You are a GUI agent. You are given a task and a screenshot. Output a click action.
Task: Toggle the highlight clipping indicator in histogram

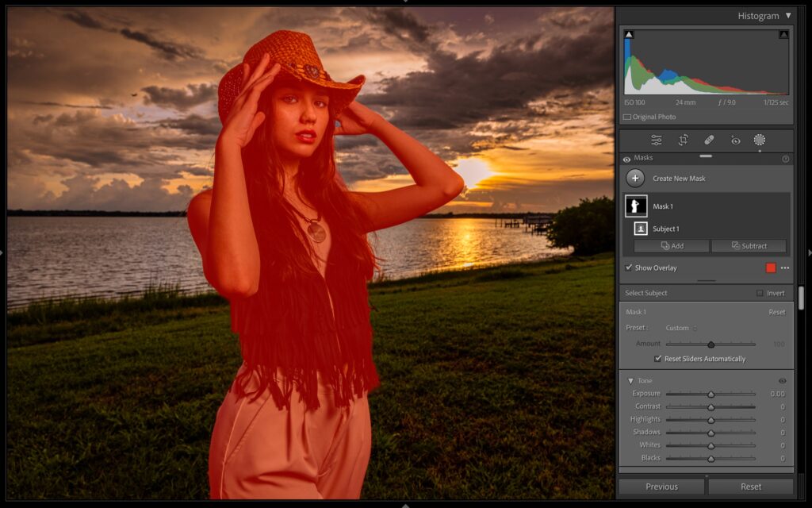(783, 34)
